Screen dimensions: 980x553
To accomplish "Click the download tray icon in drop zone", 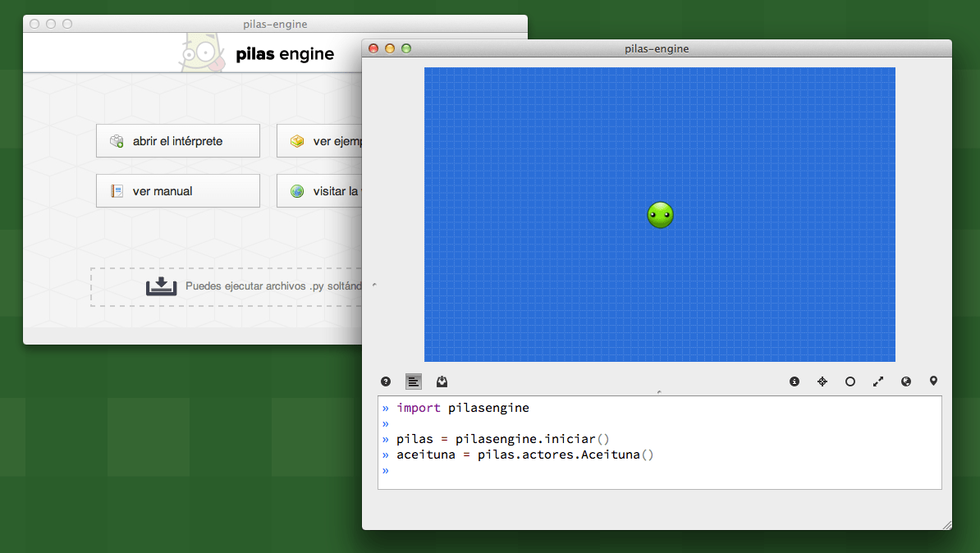I will pos(162,286).
